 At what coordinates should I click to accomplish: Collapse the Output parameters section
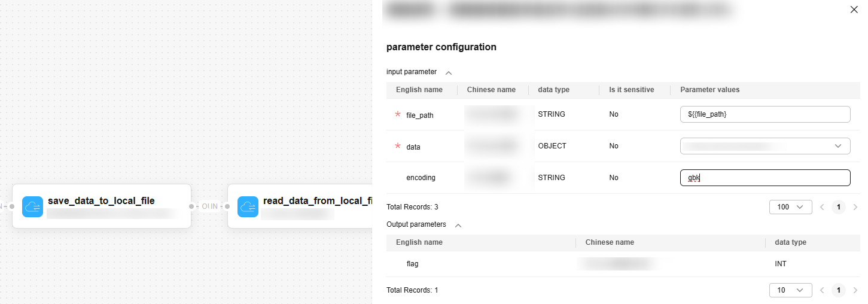(x=458, y=225)
